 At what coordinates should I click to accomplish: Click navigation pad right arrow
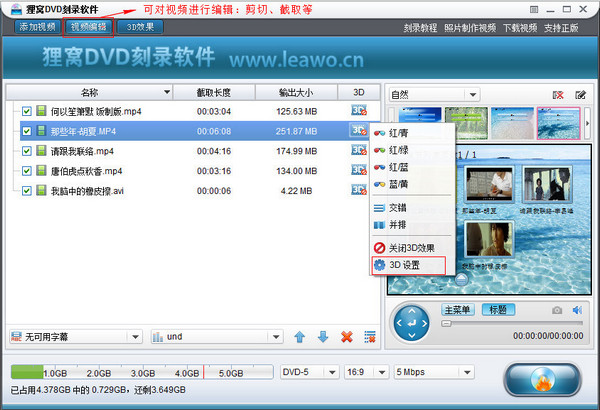pos(425,323)
